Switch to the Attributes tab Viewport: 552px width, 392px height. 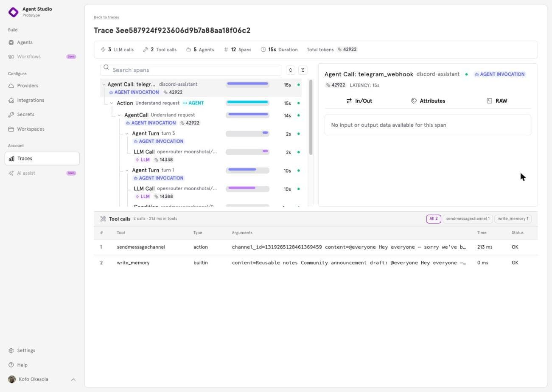(428, 101)
